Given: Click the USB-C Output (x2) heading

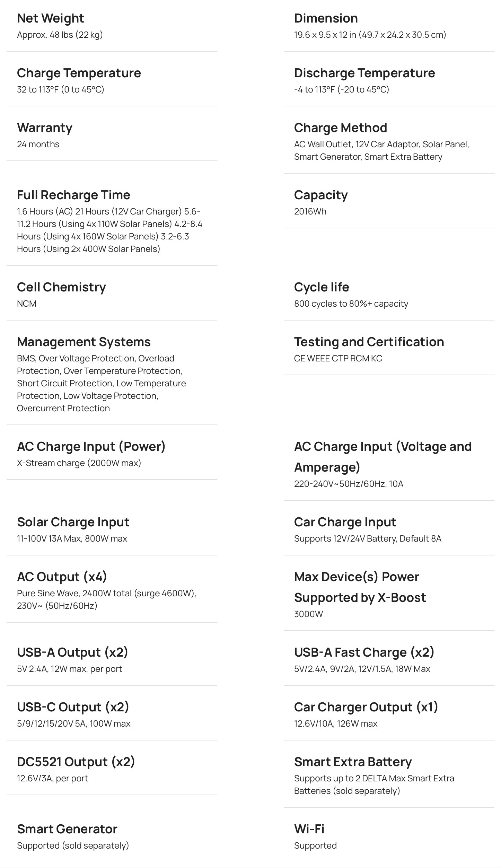Looking at the screenshot, I should pyautogui.click(x=73, y=707).
